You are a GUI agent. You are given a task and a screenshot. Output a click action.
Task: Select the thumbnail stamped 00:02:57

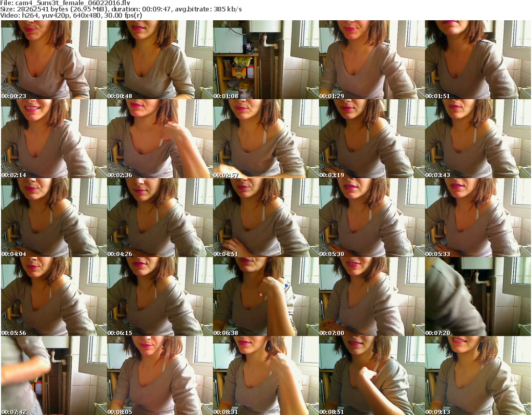(266, 139)
